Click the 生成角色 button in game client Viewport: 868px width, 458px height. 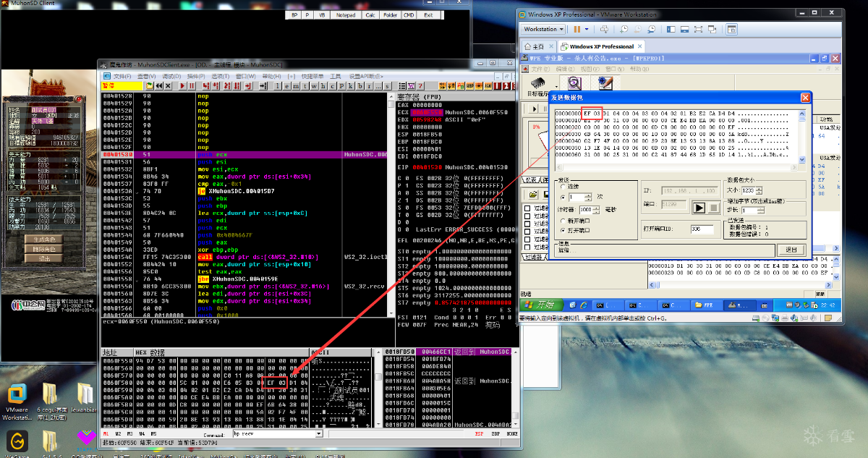pos(45,239)
